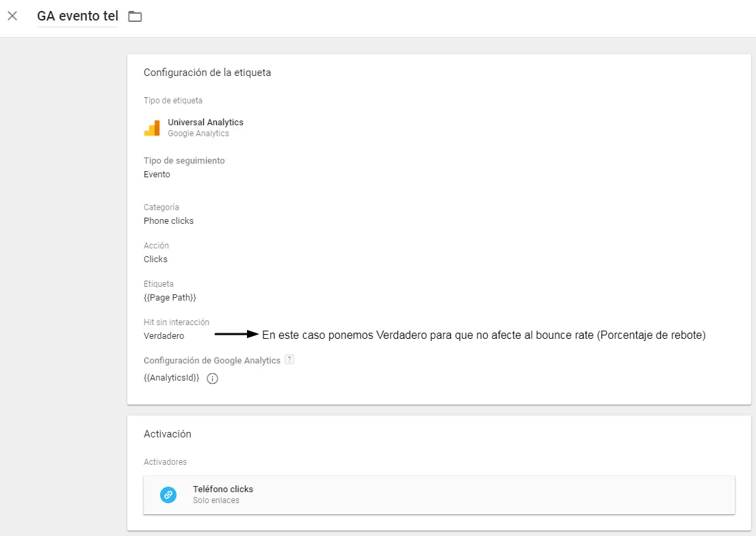Click the Verdadero non-interaction hit value

coord(164,336)
